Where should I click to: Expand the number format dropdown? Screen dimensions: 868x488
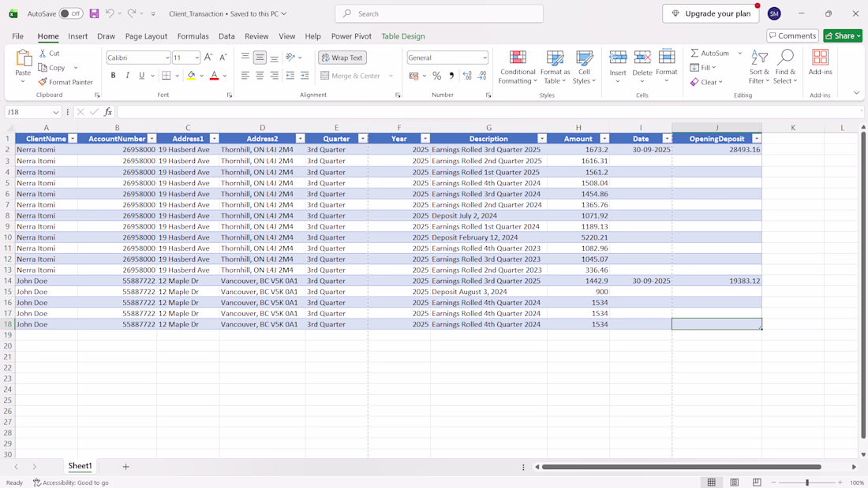pyautogui.click(x=485, y=58)
